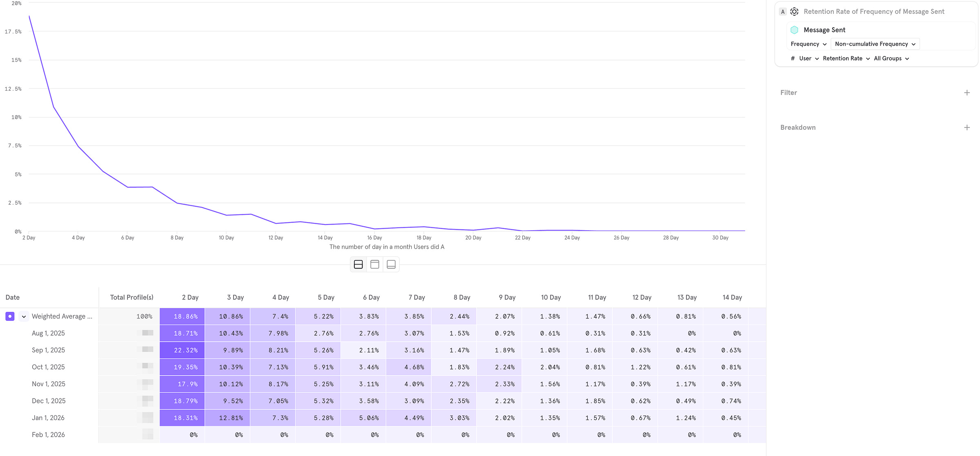The width and height of the screenshot is (980, 456).
Task: Click the 2 Day column header
Action: coord(190,297)
